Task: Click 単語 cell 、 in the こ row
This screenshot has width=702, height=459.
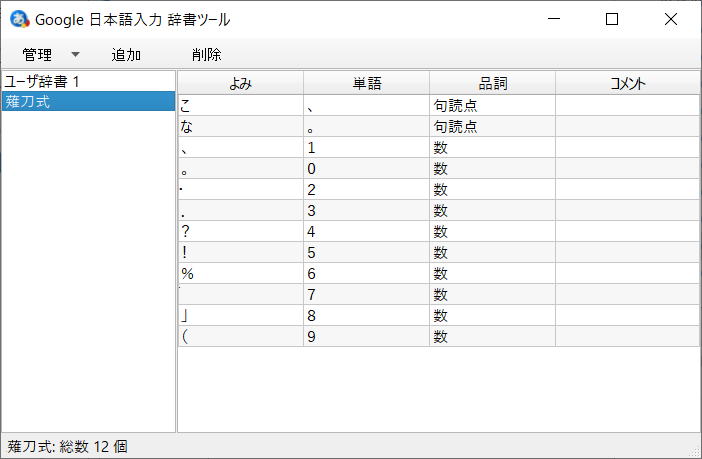Action: tap(367, 105)
